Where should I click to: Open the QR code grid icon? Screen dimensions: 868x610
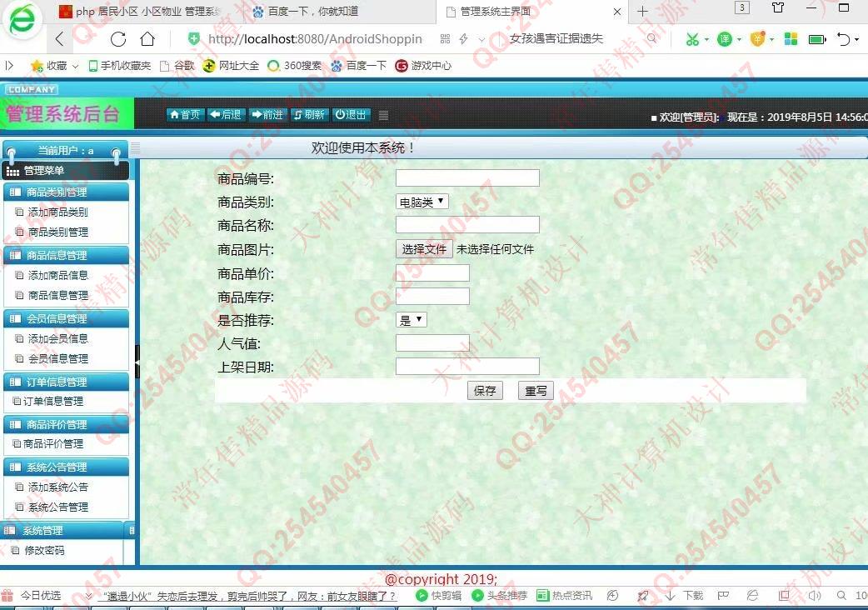pyautogui.click(x=445, y=38)
